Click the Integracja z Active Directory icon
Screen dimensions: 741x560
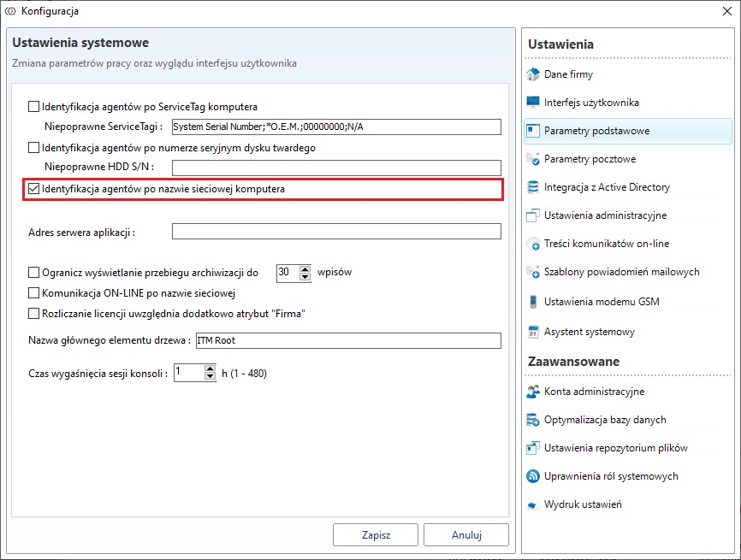[x=533, y=187]
